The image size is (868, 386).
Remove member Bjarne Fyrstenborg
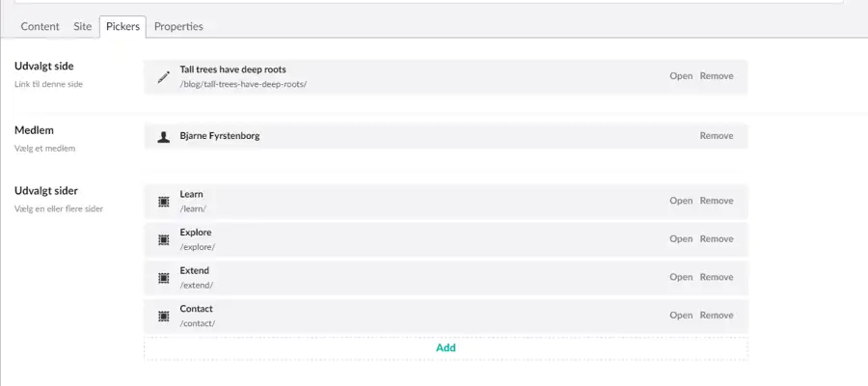[x=716, y=136]
